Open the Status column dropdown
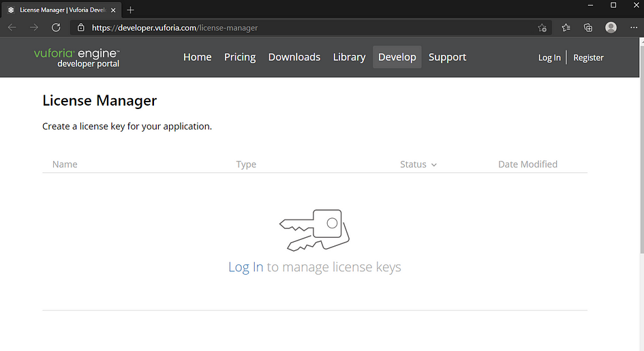This screenshot has height=351, width=644. click(418, 164)
